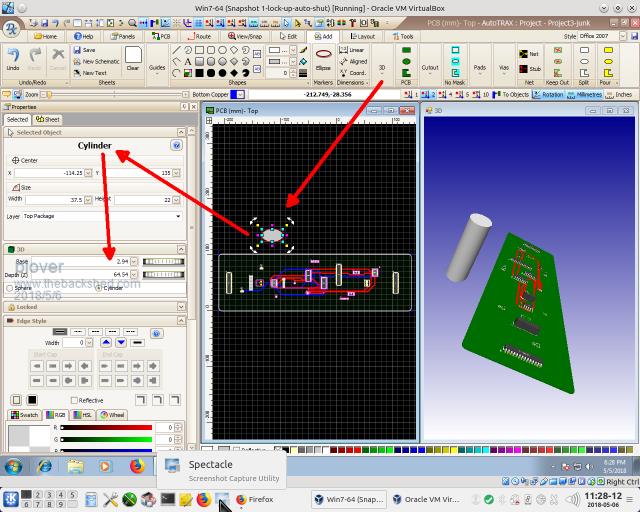
Task: Increase edge width with blue up arrow
Action: click(x=106, y=343)
